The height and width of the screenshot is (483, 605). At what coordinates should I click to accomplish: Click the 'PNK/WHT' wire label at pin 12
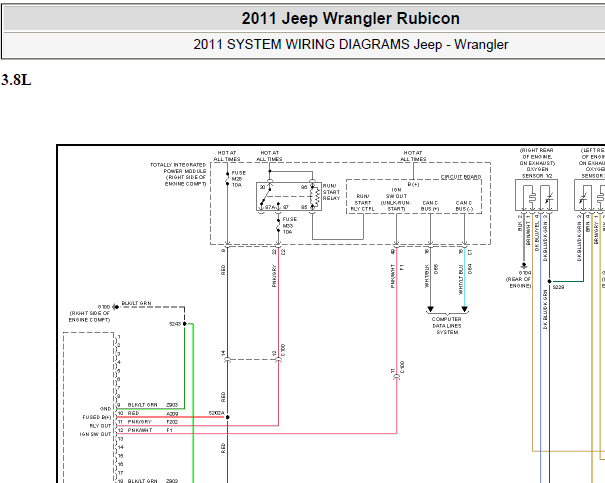pyautogui.click(x=140, y=430)
